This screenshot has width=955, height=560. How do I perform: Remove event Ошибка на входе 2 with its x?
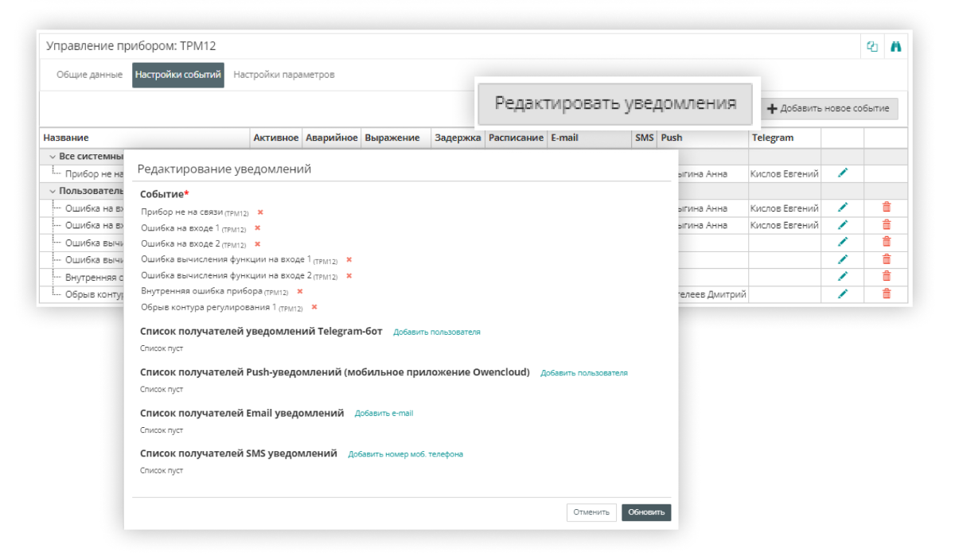257,244
